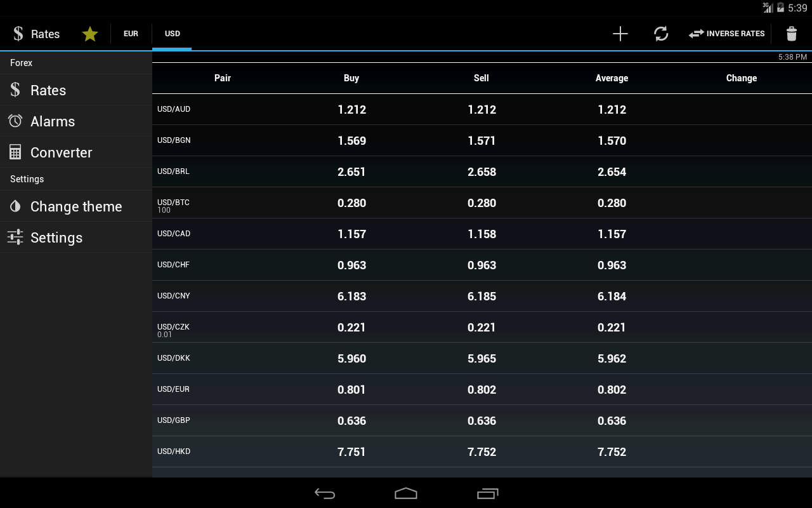Click the Buy column header
The image size is (812, 508).
pyautogui.click(x=351, y=78)
